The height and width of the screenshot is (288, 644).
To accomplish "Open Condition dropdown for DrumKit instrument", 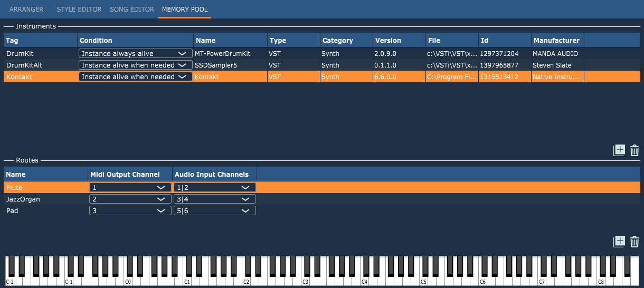I will 136,53.
